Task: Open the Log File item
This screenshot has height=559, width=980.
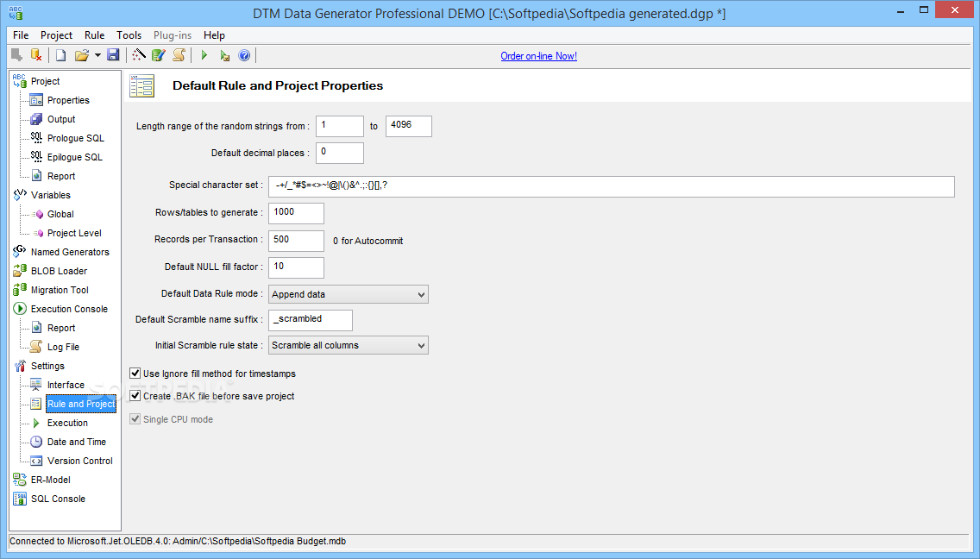Action: point(63,347)
